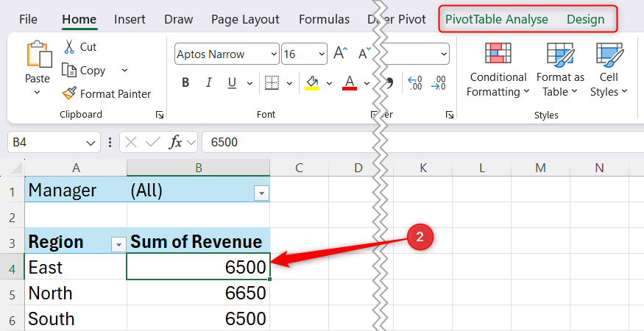Open the PivotTable Analyse tab
The width and height of the screenshot is (644, 331).
(497, 19)
